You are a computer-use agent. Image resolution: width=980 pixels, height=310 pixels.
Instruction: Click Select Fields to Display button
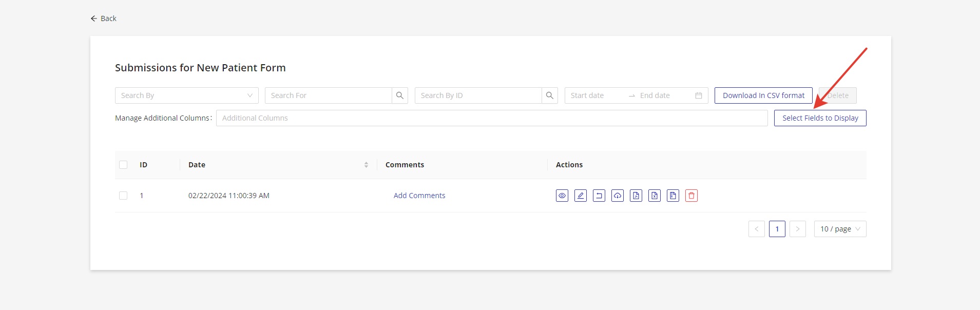click(820, 118)
